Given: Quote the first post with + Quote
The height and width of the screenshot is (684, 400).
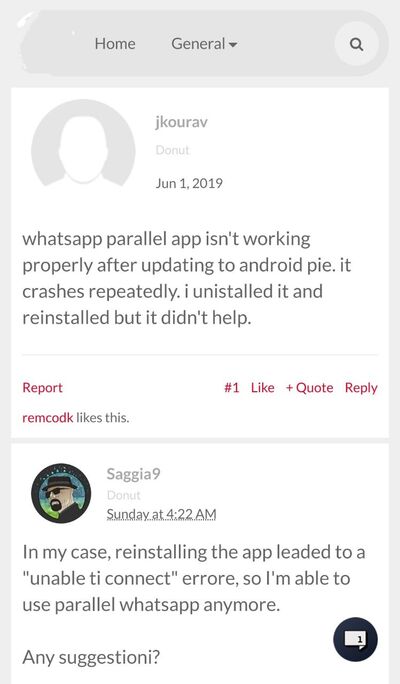Looking at the screenshot, I should click(309, 387).
